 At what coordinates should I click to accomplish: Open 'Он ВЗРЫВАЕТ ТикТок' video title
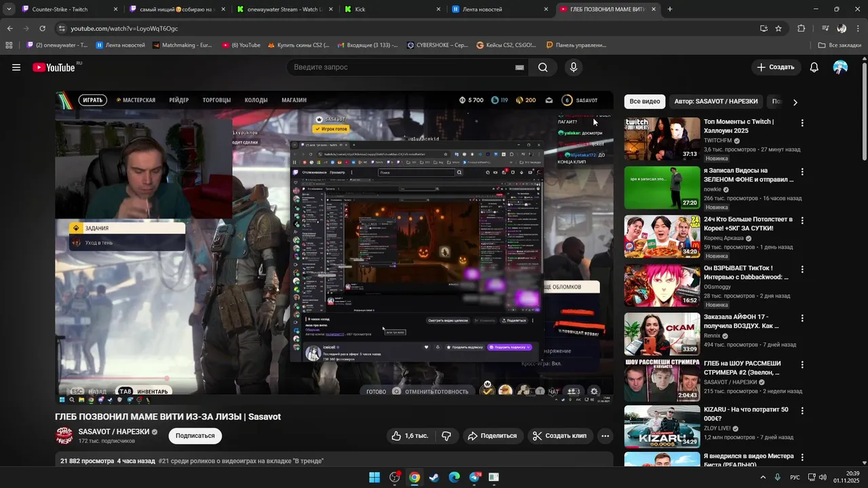click(x=746, y=272)
